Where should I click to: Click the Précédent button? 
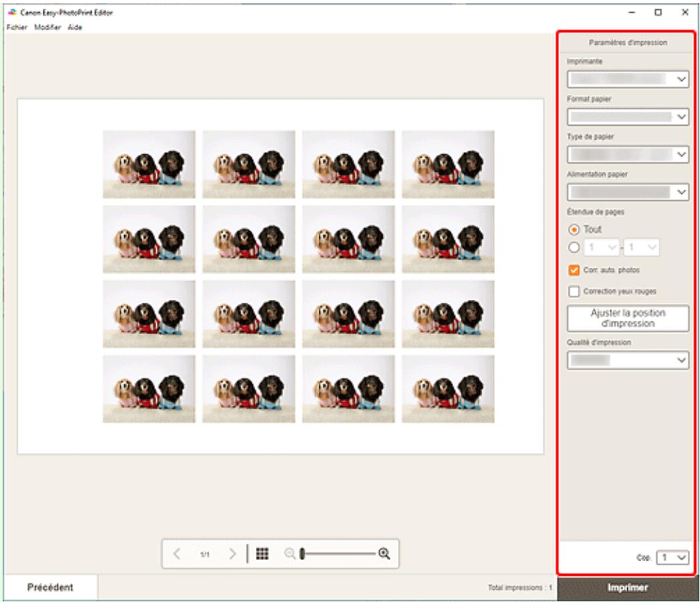(x=50, y=587)
